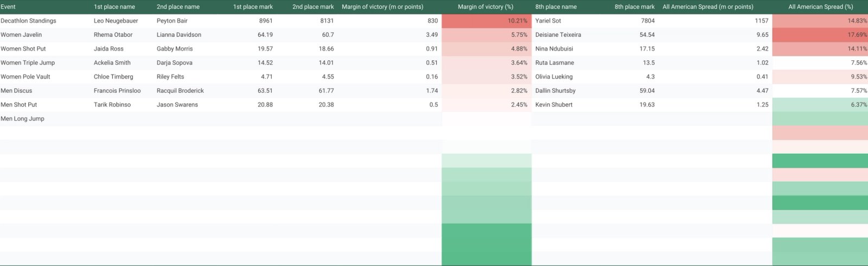Click the Kevin Shubert cell
Image resolution: width=868 pixels, height=266 pixels.
pos(554,105)
